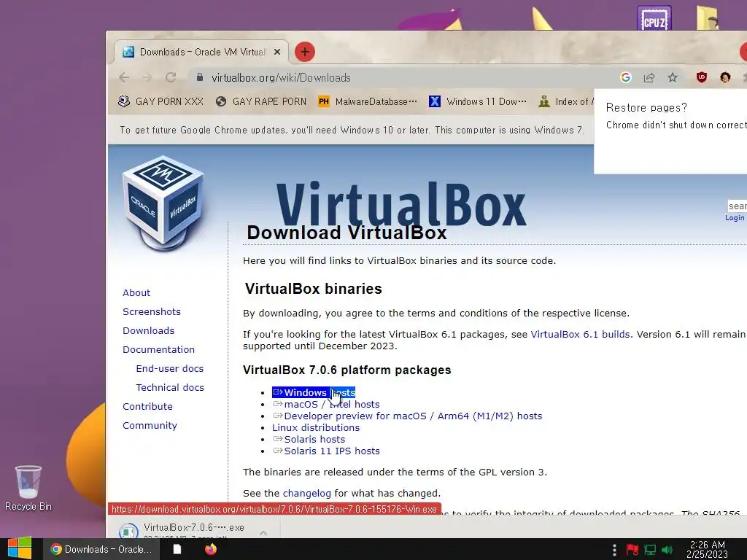Open Developer preview for macOS Arm64 hosts link
This screenshot has height=560, width=747.
pyautogui.click(x=407, y=416)
